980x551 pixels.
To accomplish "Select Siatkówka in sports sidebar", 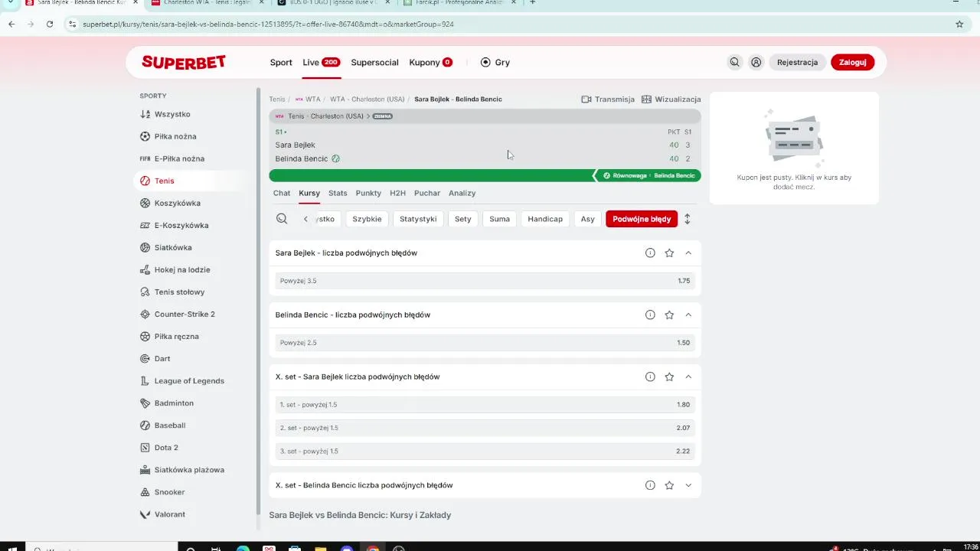I will 173,247.
